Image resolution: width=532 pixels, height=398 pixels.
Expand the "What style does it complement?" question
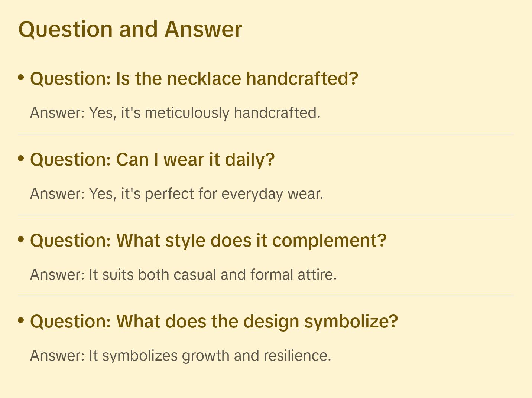pos(208,241)
